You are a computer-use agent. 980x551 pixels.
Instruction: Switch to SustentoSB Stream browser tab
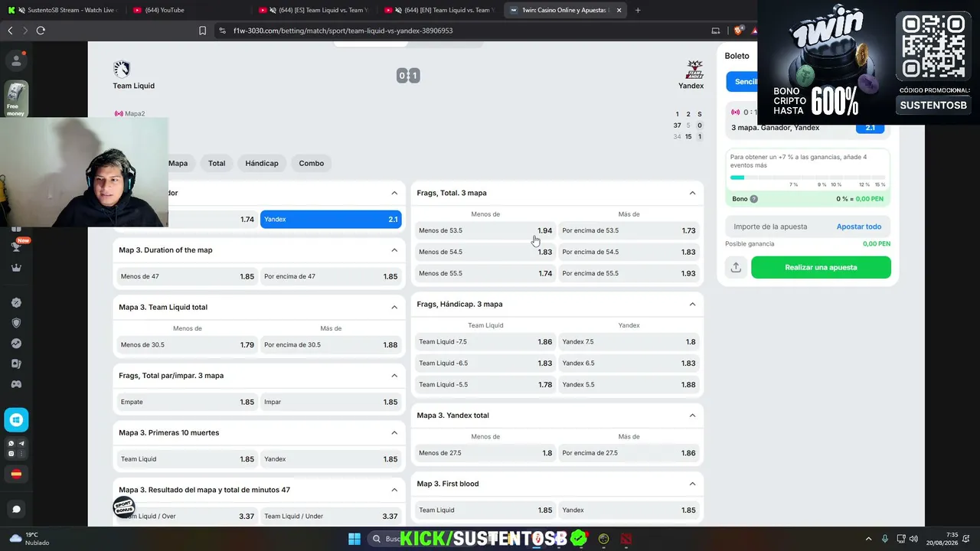[x=64, y=10]
